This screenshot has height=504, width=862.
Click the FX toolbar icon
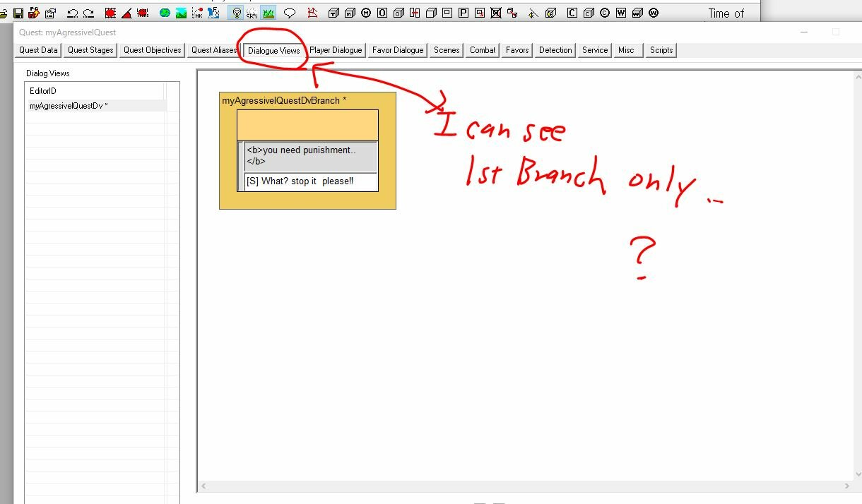[213, 13]
